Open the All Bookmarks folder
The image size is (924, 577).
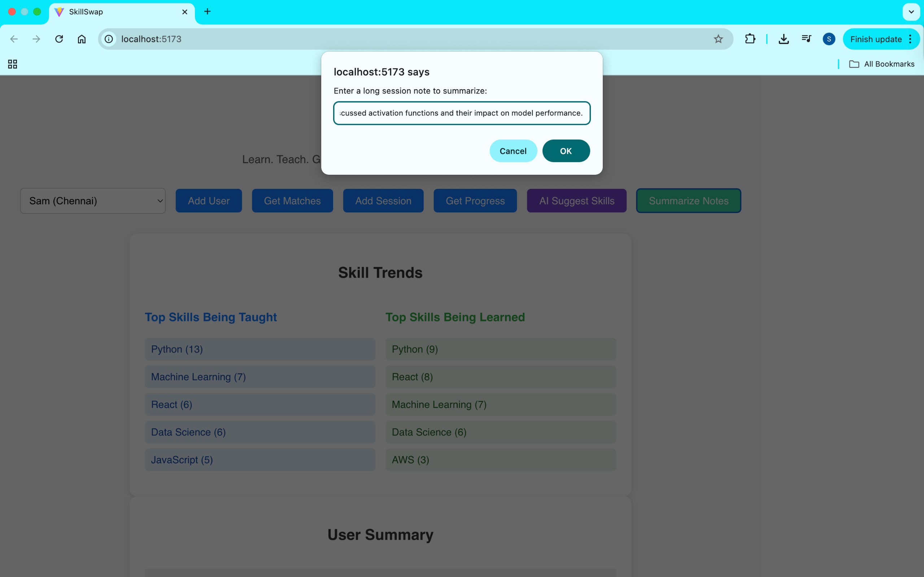coord(882,64)
